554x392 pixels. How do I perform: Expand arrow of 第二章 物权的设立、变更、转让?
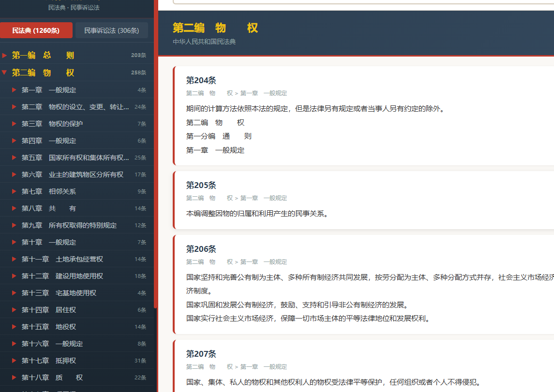pyautogui.click(x=14, y=107)
